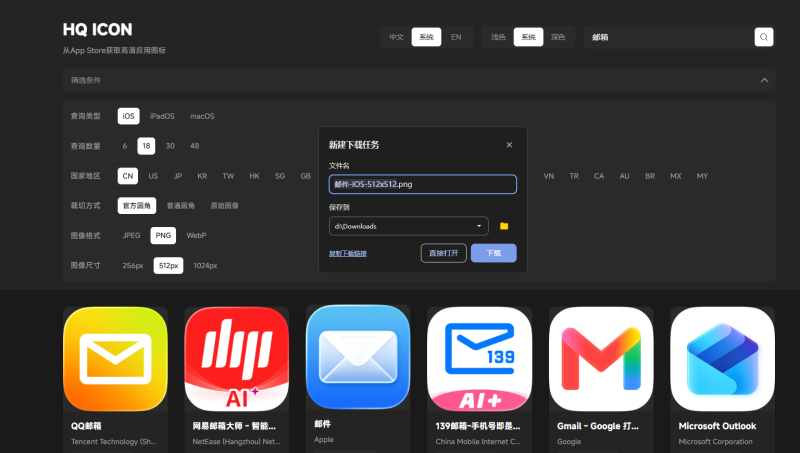Click the Tencent Technology developer text
Image resolution: width=800 pixels, height=453 pixels.
[114, 442]
